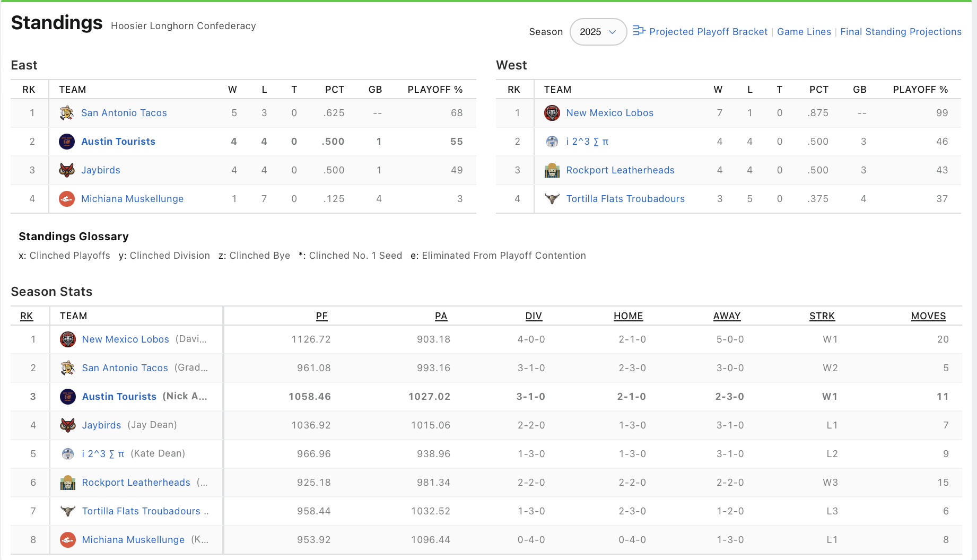The image size is (977, 560).
Task: Sort Season Stats by HOME record
Action: (628, 316)
